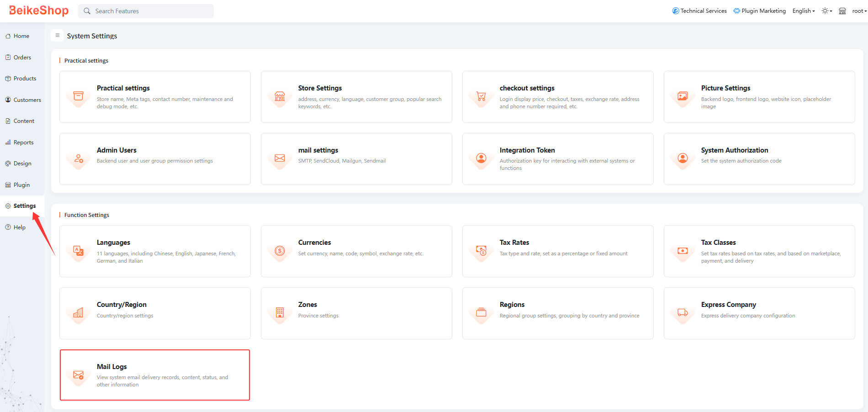Select Plugin in the left sidebar

(x=21, y=185)
